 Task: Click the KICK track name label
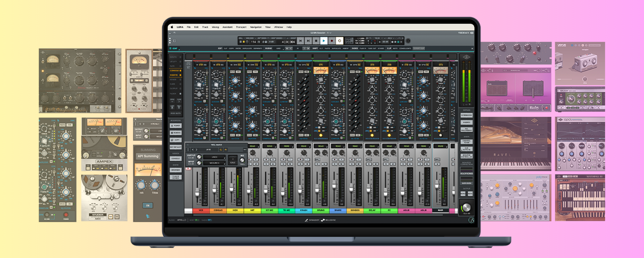pyautogui.click(x=235, y=210)
